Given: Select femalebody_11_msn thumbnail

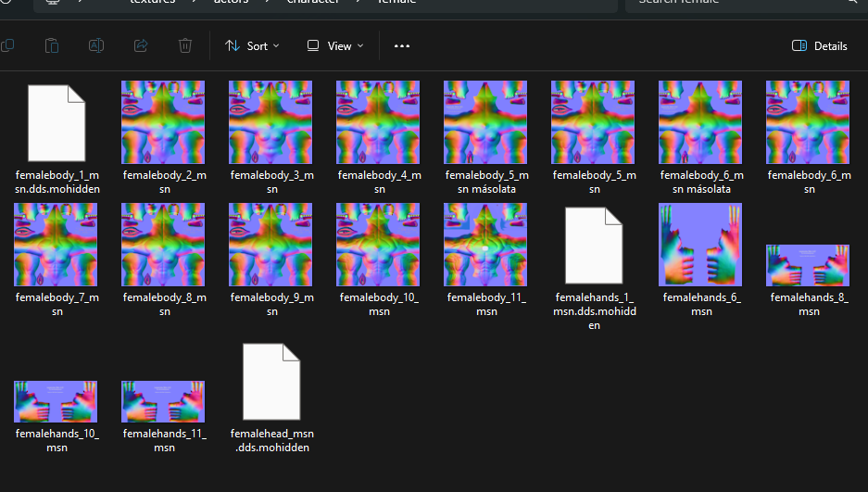Looking at the screenshot, I should click(484, 245).
